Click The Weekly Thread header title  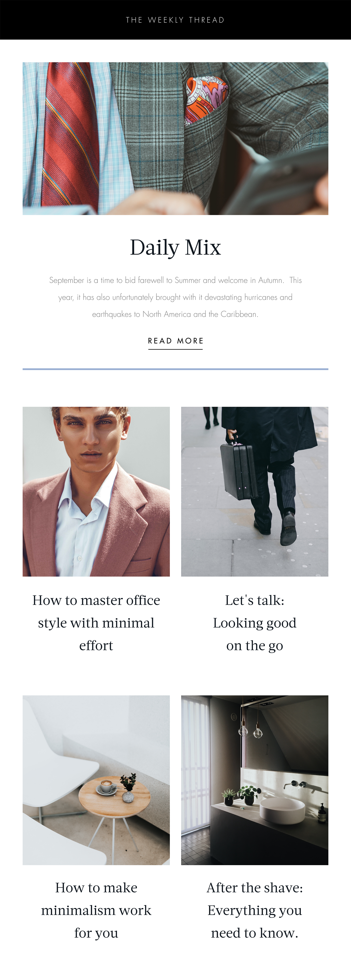(175, 20)
